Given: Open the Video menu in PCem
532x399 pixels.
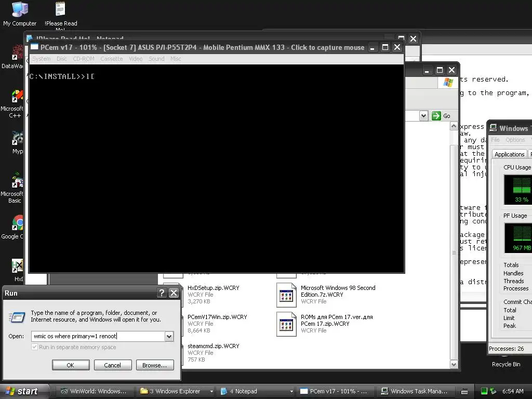Looking at the screenshot, I should (136, 59).
